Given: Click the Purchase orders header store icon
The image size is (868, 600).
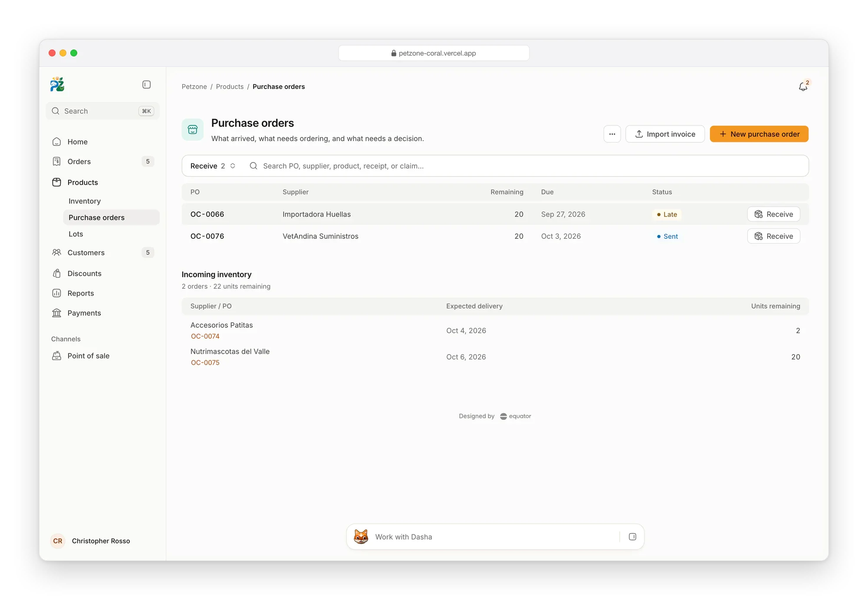Looking at the screenshot, I should point(193,130).
